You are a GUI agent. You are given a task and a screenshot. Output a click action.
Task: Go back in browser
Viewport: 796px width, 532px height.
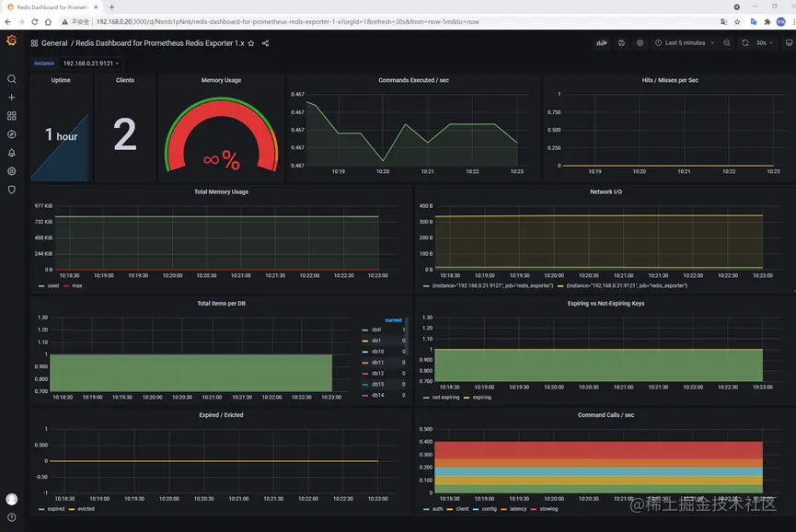click(7, 22)
